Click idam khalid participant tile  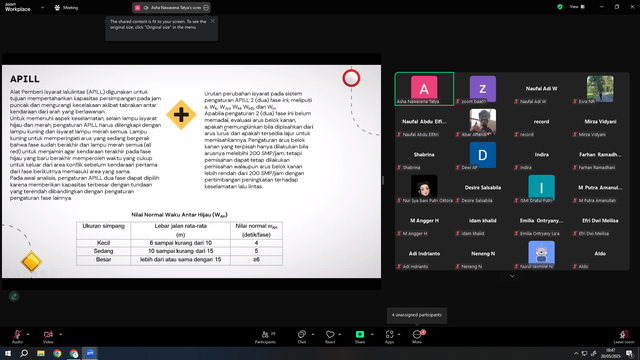pyautogui.click(x=483, y=221)
